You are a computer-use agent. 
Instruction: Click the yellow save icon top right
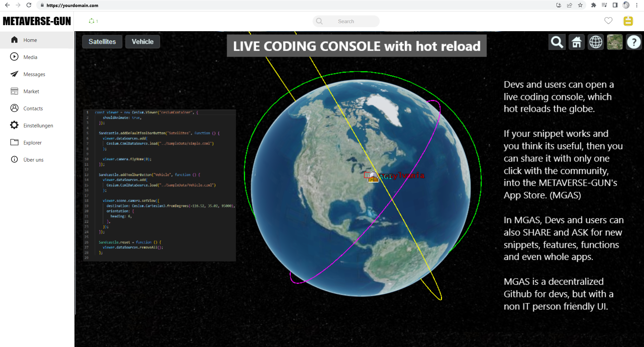click(628, 21)
